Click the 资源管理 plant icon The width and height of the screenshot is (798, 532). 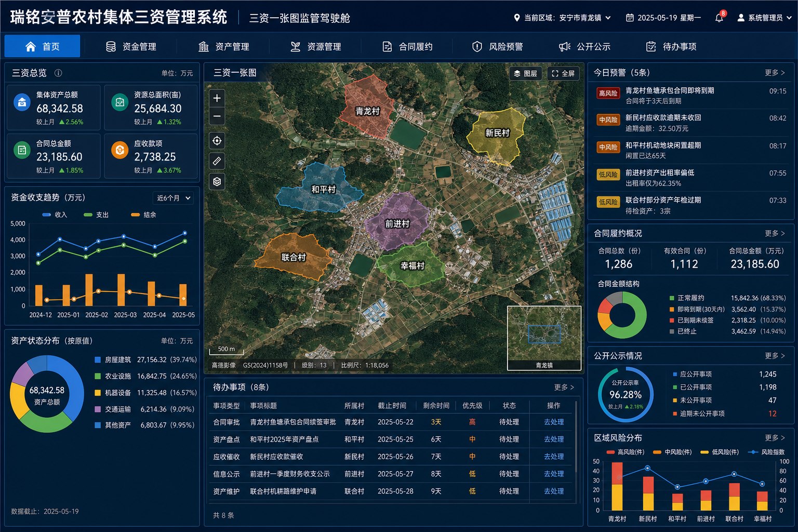coord(296,47)
